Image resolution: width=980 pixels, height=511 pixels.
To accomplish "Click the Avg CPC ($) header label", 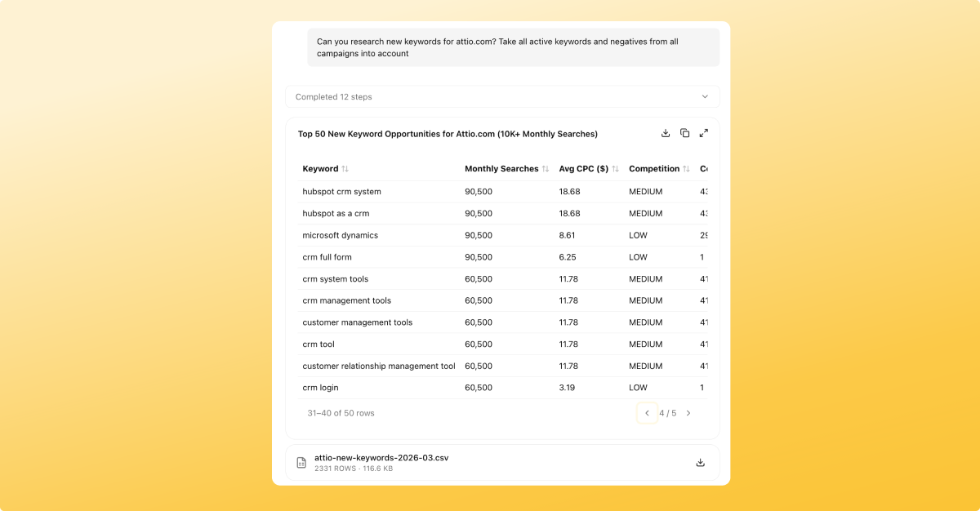I will (x=584, y=169).
